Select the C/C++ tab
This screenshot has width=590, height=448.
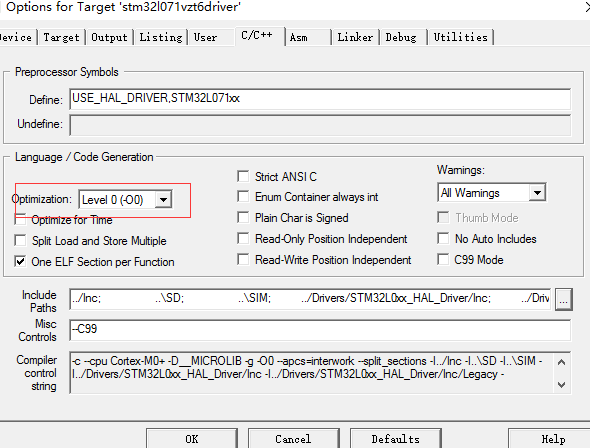(260, 36)
